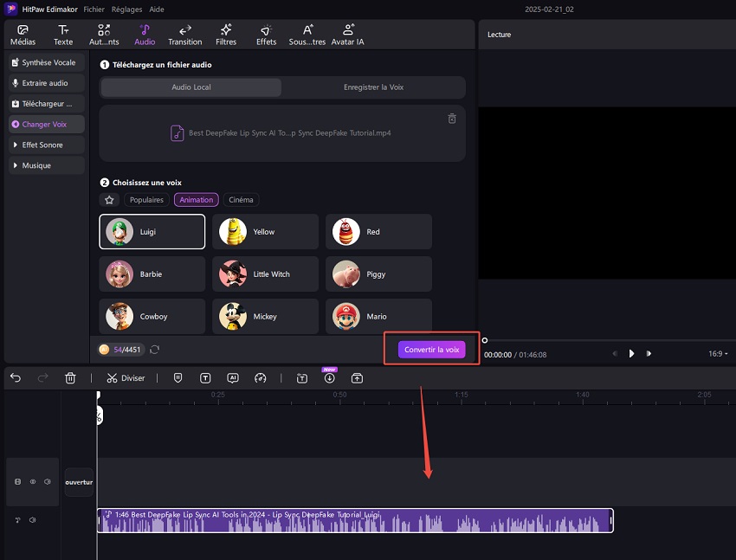The image size is (736, 560).
Task: Delete the selected clip with trash icon
Action: tap(70, 378)
